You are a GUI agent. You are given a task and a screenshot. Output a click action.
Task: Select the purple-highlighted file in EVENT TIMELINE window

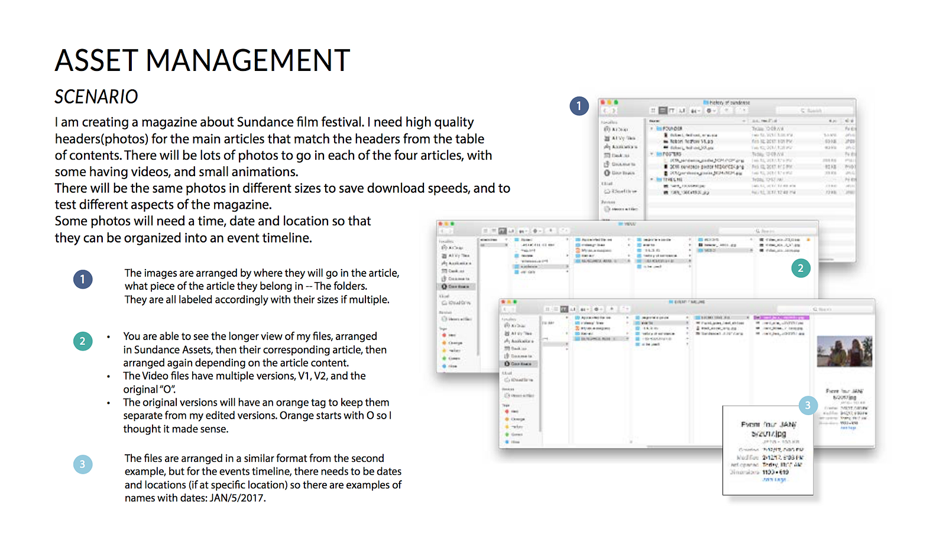click(781, 318)
